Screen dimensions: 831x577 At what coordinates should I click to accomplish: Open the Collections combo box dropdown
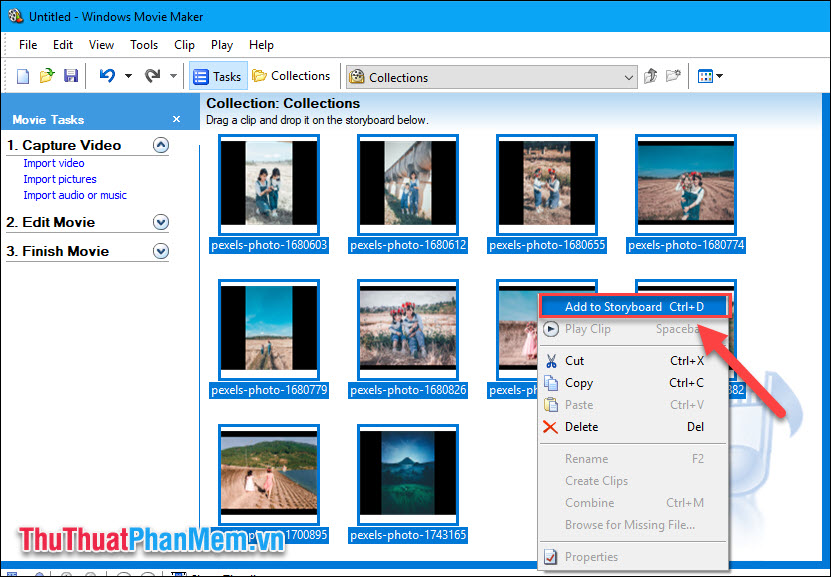[629, 76]
